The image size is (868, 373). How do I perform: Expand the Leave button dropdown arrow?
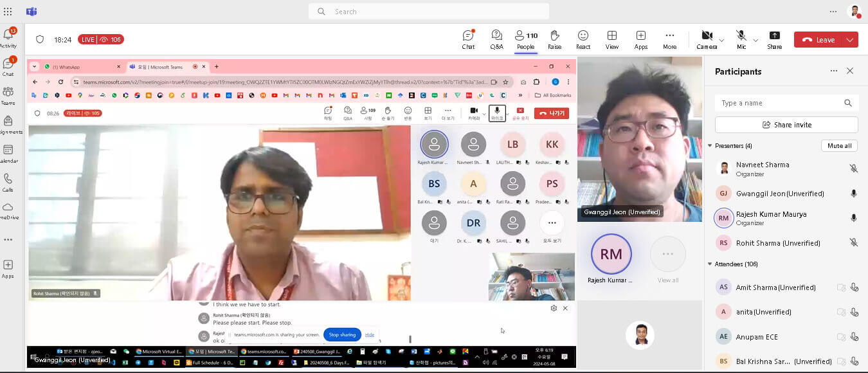(850, 40)
